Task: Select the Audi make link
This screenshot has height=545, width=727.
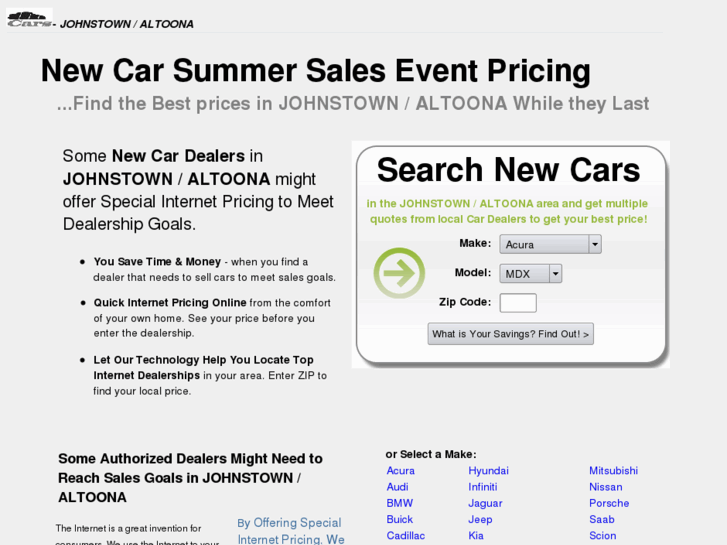Action: pyautogui.click(x=397, y=487)
